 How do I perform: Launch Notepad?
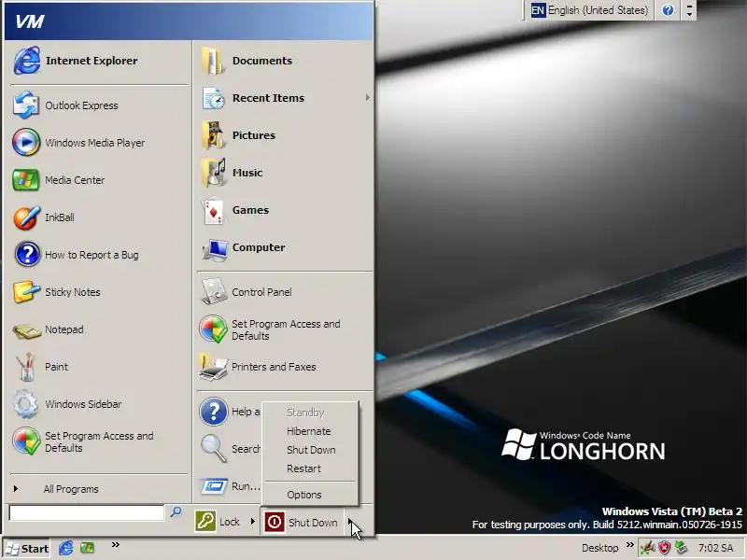click(x=99, y=329)
